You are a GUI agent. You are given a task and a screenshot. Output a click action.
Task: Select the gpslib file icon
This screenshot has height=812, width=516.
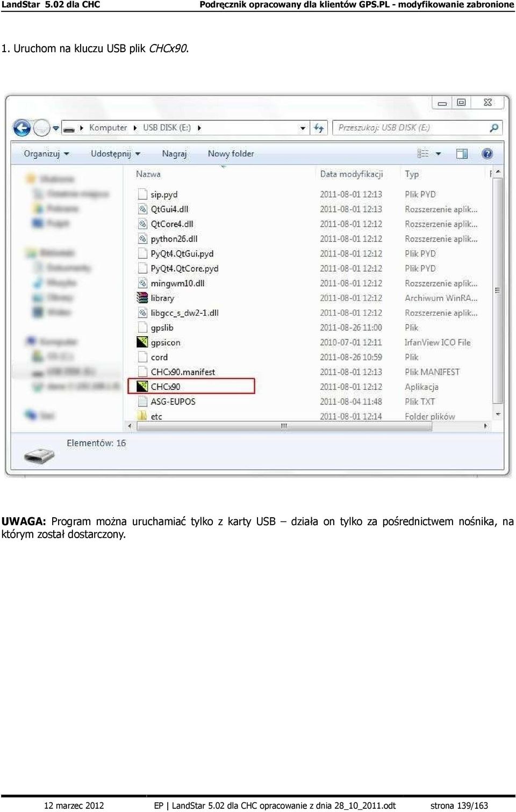click(x=142, y=328)
